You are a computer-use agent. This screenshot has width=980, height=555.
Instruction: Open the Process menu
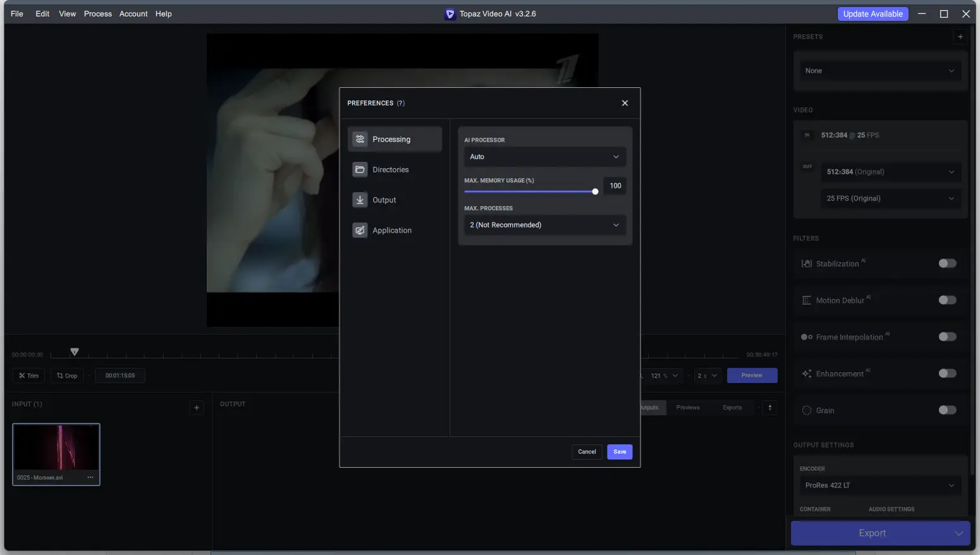[x=98, y=14]
